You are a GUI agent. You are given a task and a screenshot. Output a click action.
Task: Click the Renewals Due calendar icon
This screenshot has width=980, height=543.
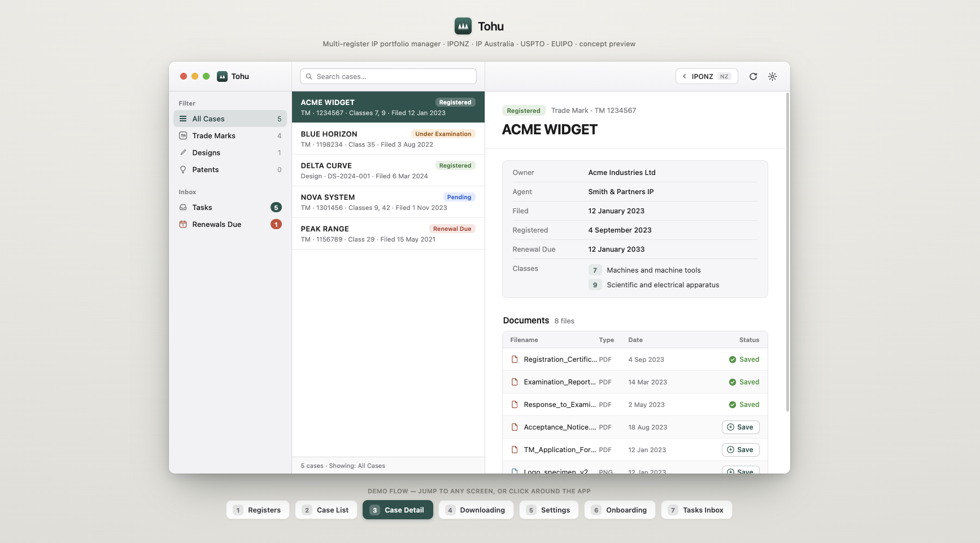point(183,225)
